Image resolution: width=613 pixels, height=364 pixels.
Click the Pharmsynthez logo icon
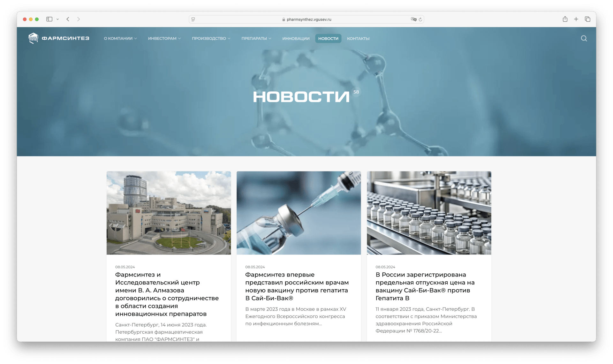click(33, 38)
